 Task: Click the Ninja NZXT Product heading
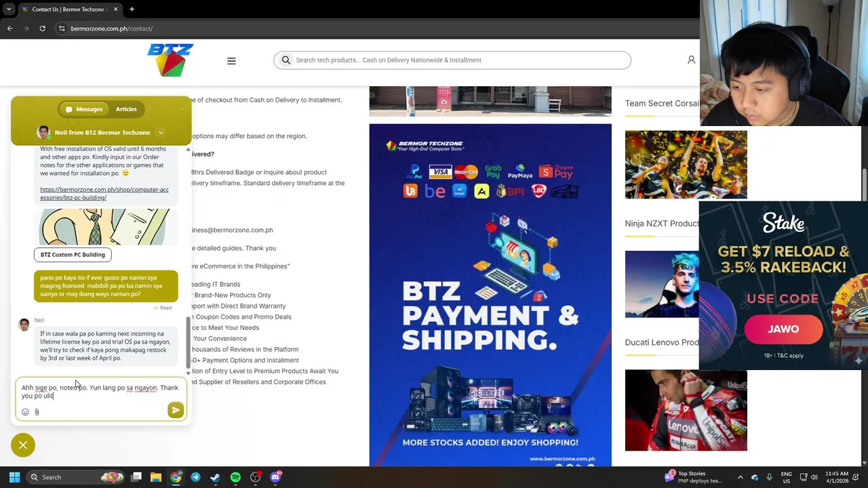pos(662,224)
